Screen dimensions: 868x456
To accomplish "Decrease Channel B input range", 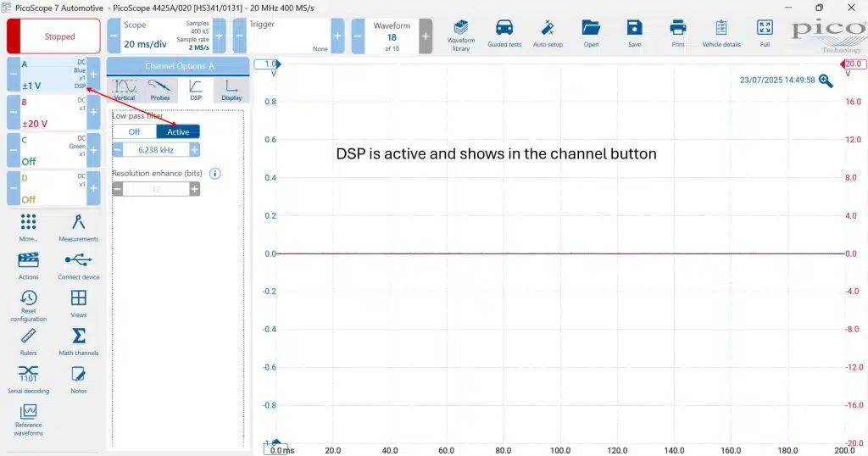I will pyautogui.click(x=14, y=113).
